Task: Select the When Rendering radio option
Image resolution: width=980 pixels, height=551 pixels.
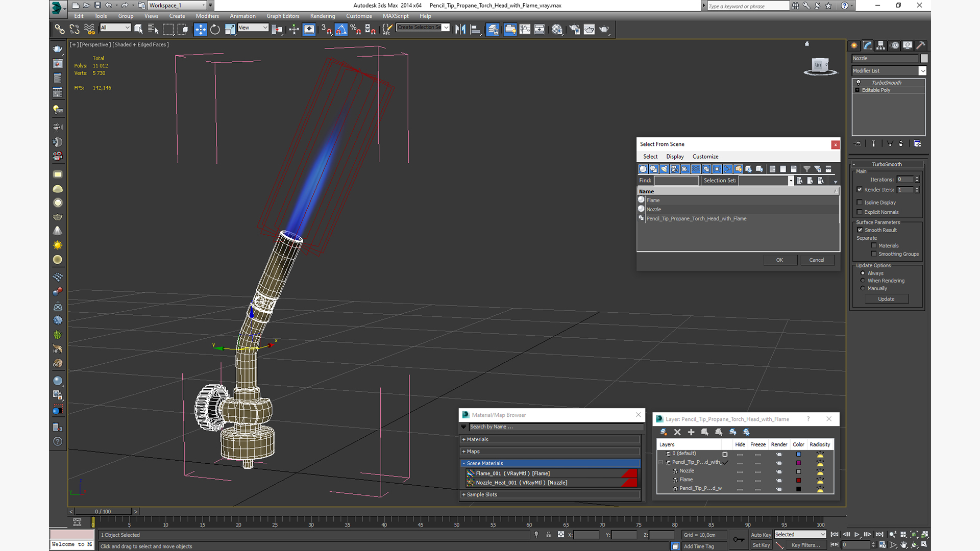Action: click(x=863, y=281)
